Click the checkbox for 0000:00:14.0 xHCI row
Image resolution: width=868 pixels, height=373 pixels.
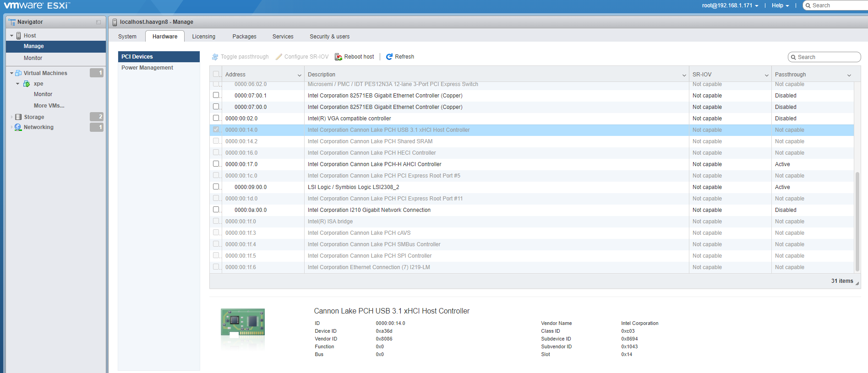coord(216,130)
